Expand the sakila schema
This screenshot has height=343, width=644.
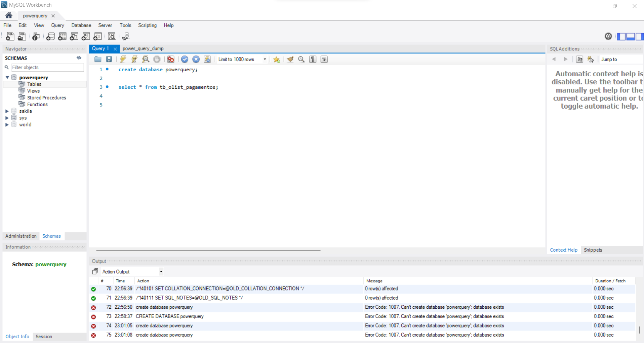[x=7, y=111]
